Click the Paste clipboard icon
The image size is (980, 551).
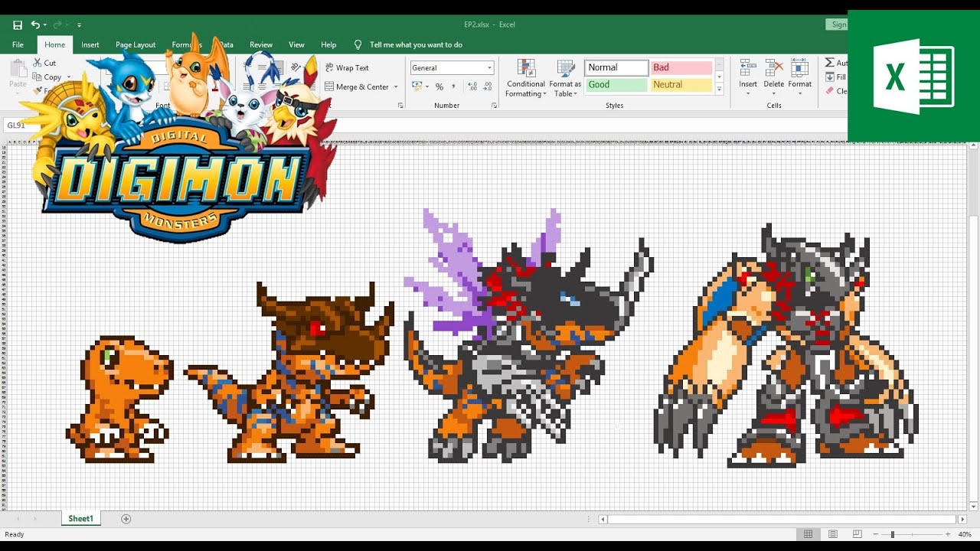(17, 70)
